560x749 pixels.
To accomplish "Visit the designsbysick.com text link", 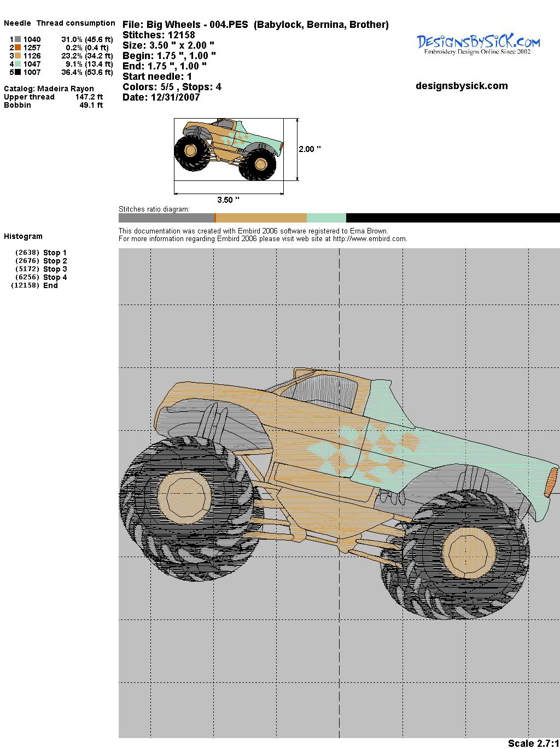I will click(462, 86).
